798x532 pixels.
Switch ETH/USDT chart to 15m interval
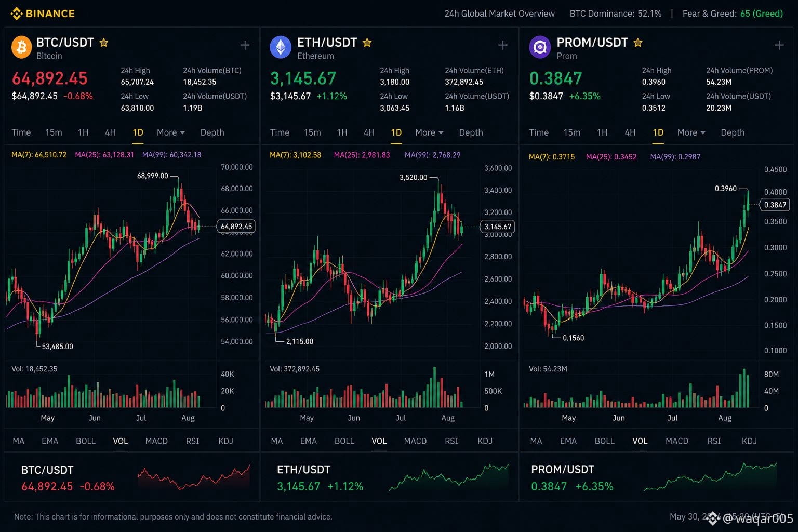[312, 132]
